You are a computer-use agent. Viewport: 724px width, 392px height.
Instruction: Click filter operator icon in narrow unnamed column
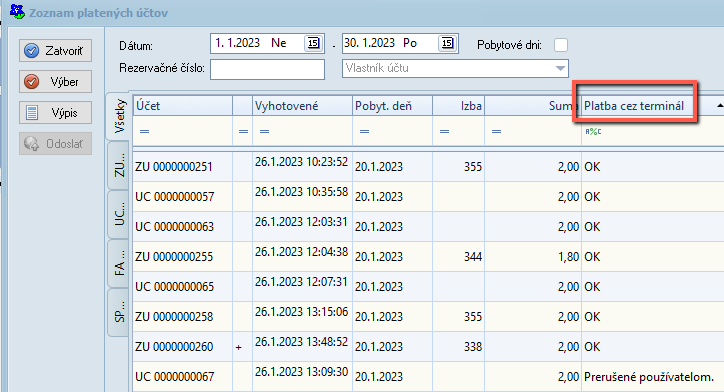tap(243, 132)
